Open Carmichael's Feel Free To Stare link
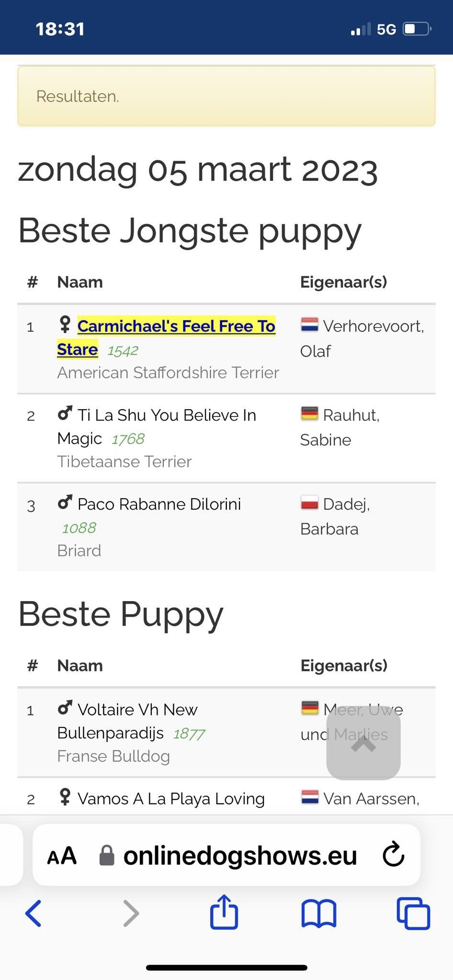The image size is (453, 980). (166, 337)
